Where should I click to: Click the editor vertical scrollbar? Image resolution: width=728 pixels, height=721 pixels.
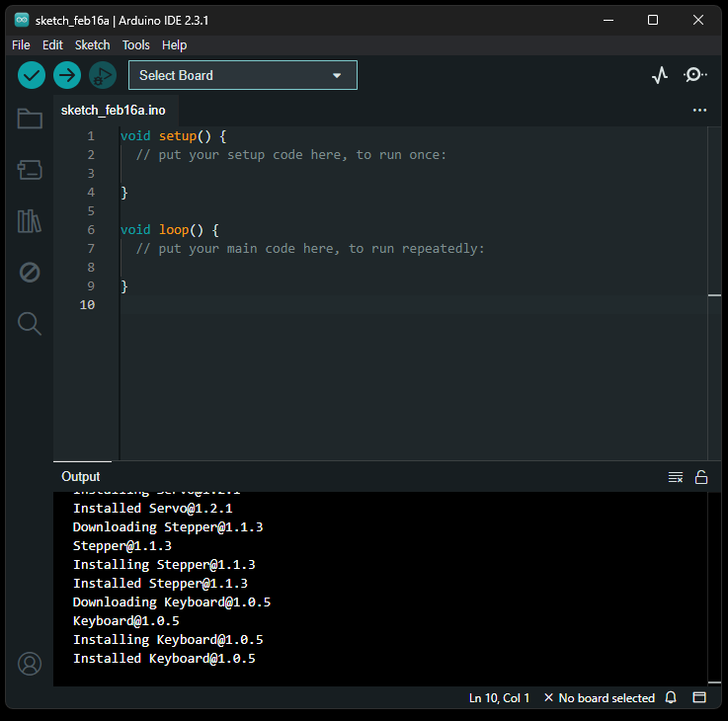tap(714, 293)
